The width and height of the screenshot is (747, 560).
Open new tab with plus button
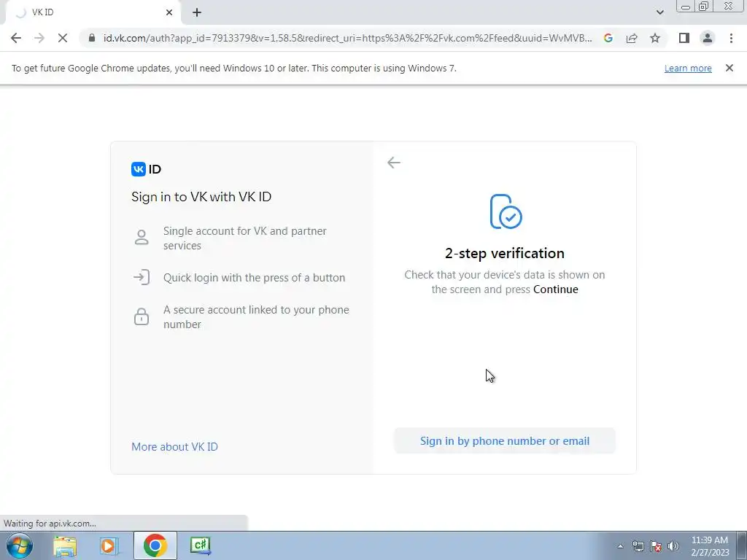[197, 12]
